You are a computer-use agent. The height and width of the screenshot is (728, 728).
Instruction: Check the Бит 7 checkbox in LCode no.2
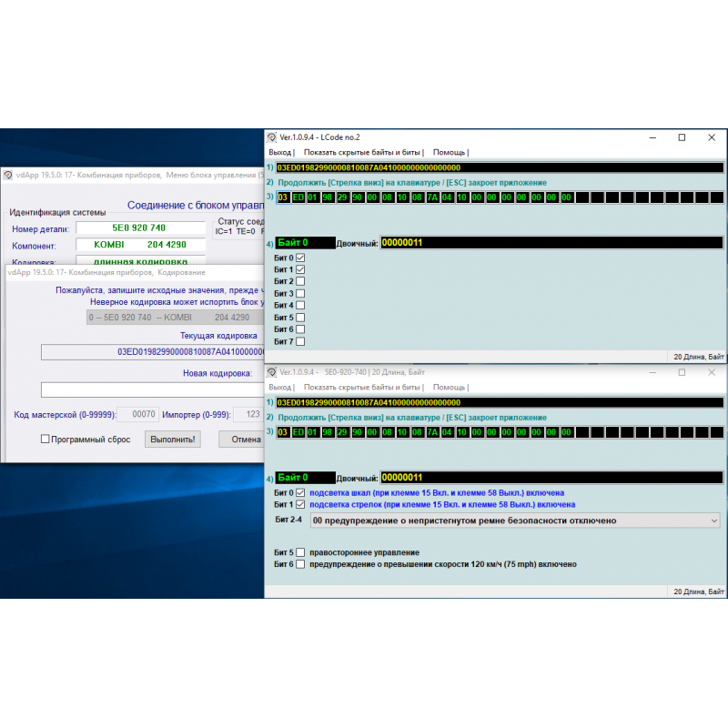[x=300, y=341]
